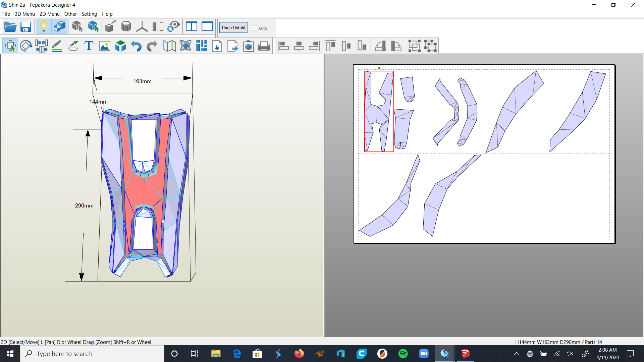The image size is (644, 362).
Task: Activate the Rotate part tool
Action: pos(26,46)
